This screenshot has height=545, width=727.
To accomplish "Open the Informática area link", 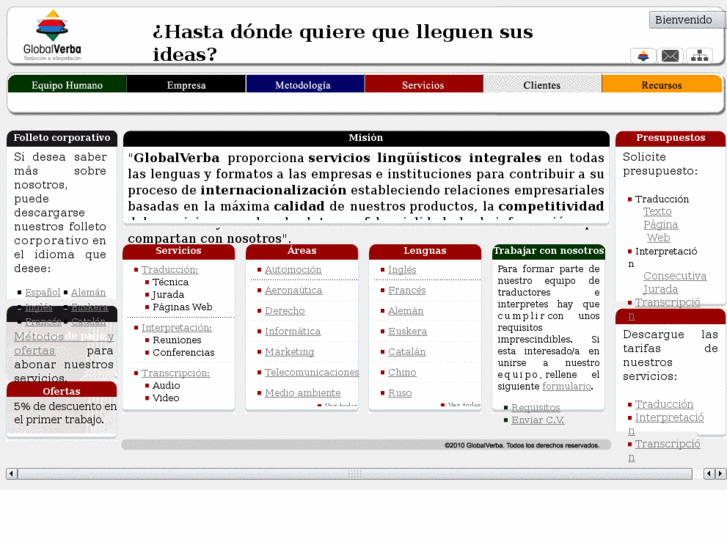I will [293, 331].
